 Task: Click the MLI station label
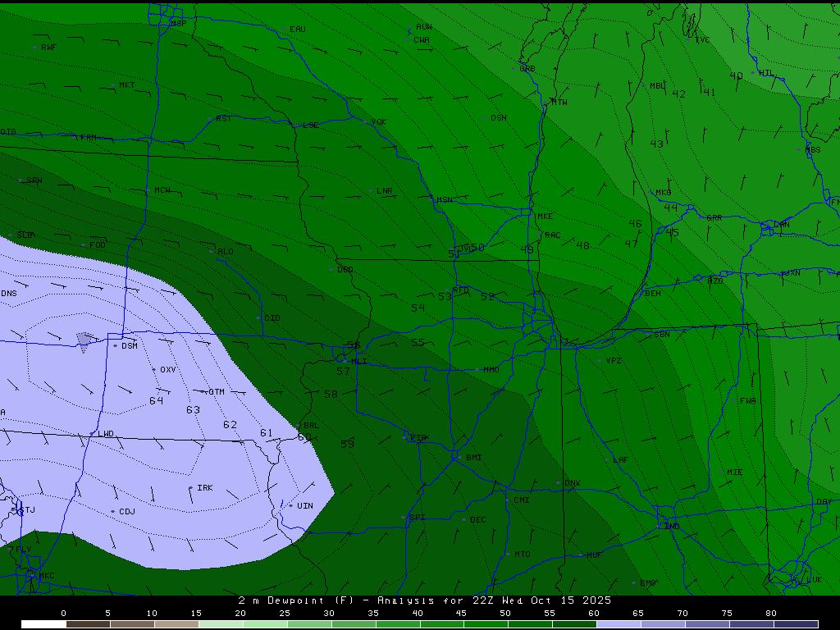coord(359,362)
